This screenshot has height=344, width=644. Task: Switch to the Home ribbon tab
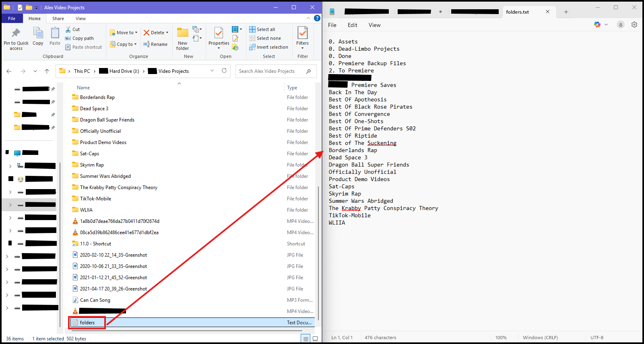[35, 19]
